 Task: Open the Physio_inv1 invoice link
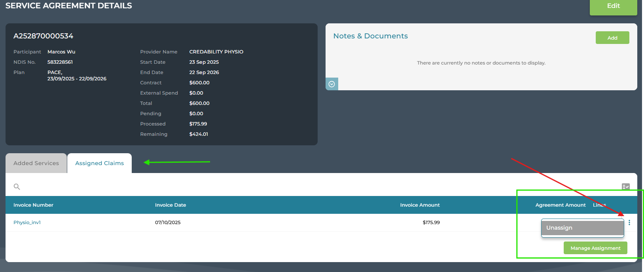pyautogui.click(x=27, y=223)
